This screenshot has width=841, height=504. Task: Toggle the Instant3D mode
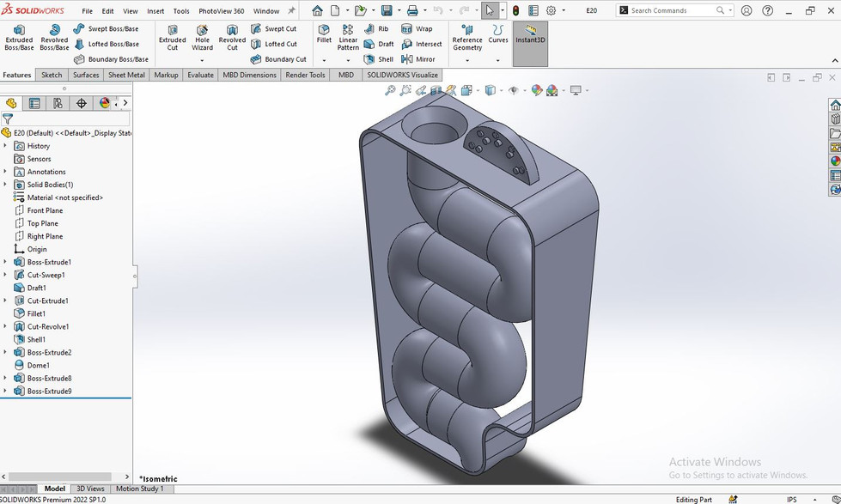(x=531, y=34)
